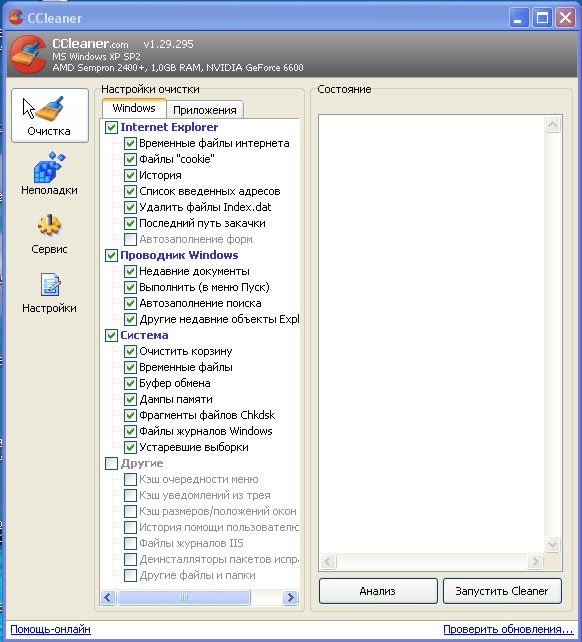Switch to the Windows tab
Screen dimensions: 582x642
[x=134, y=109]
